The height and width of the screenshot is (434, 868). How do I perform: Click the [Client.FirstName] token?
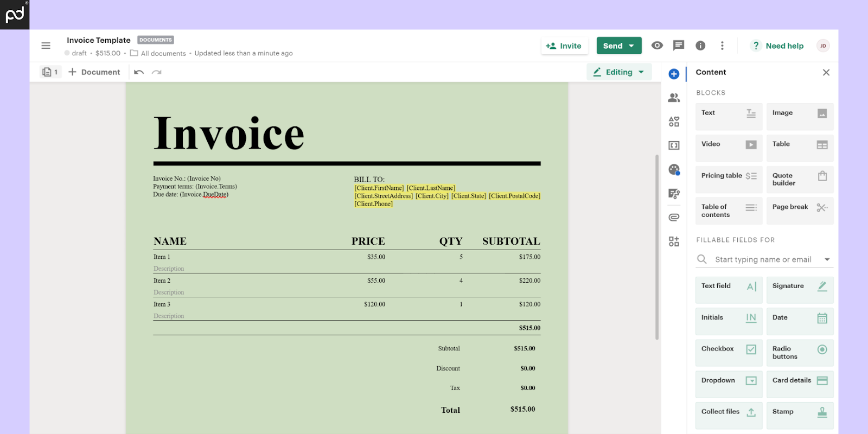coord(379,188)
